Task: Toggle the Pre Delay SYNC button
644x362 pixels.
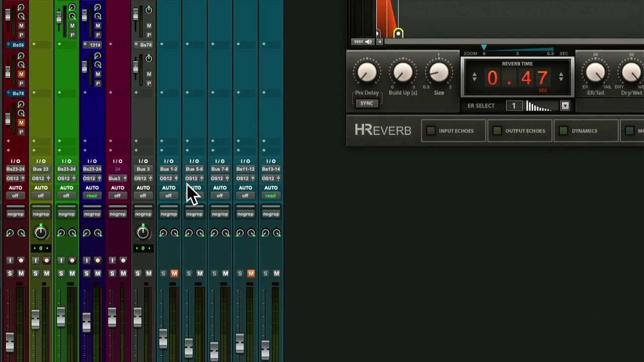Action: pos(367,103)
